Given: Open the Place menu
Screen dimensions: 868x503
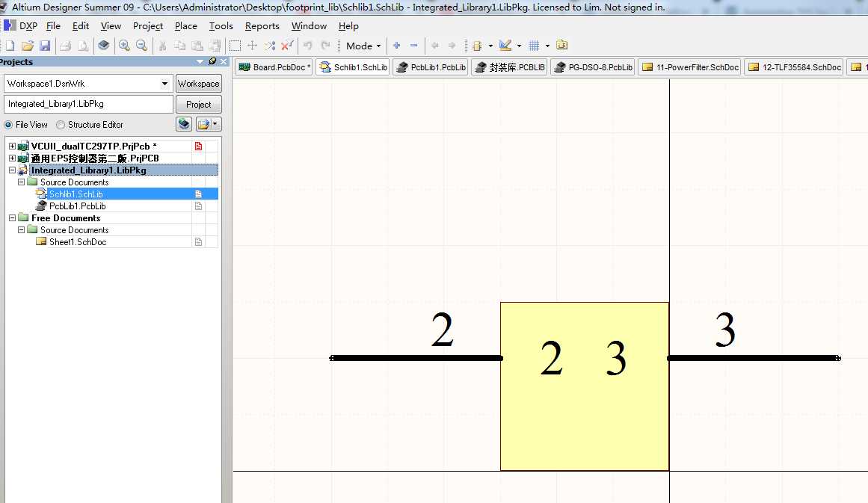Looking at the screenshot, I should tap(185, 26).
